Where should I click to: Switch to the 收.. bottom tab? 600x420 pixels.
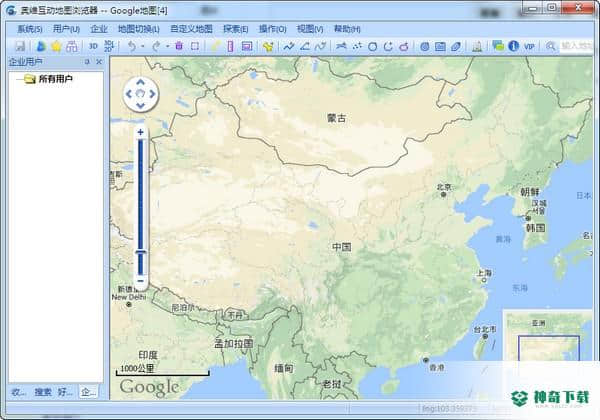19,392
